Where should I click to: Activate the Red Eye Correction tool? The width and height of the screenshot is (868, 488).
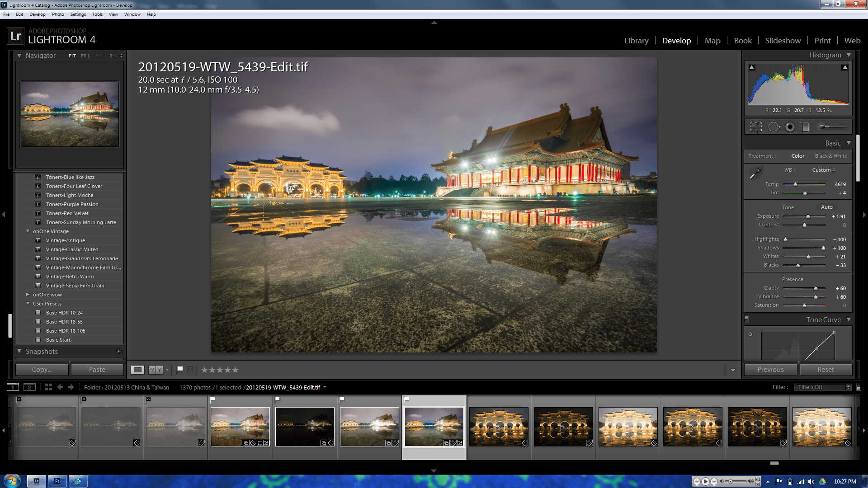[790, 127]
